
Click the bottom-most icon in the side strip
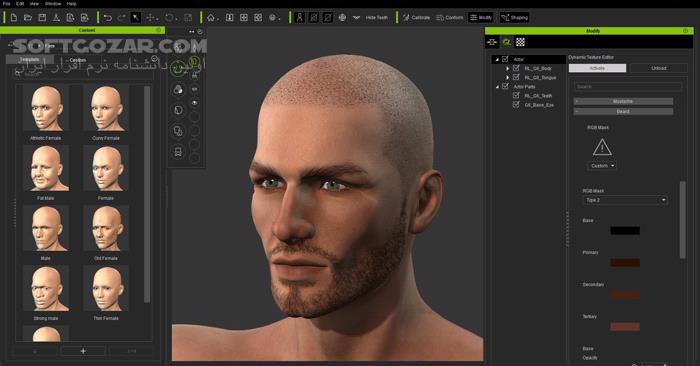[178, 152]
